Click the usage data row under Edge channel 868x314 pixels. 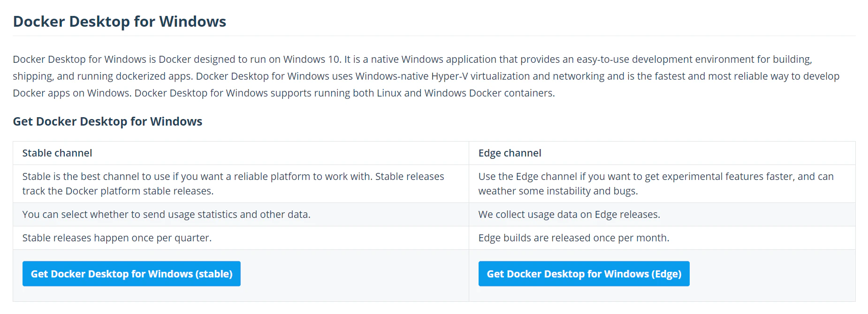point(569,214)
